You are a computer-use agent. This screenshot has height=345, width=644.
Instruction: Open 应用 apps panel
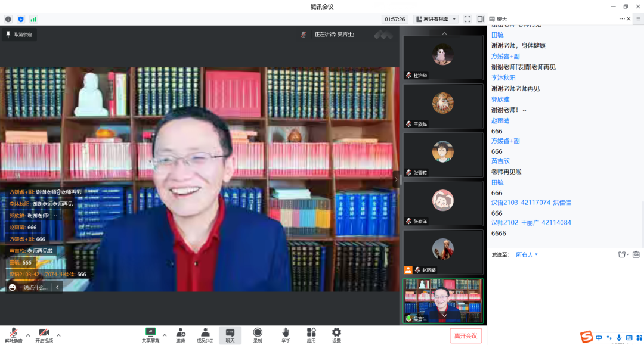311,335
